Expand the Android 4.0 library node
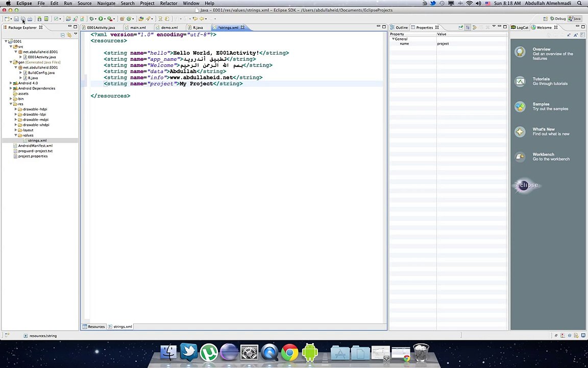The image size is (588, 368). [11, 83]
